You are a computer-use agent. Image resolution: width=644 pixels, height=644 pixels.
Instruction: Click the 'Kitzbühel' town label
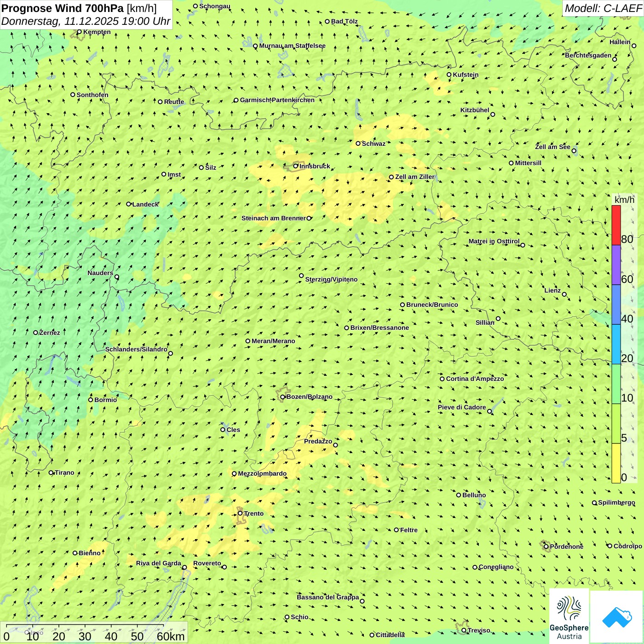coord(475,110)
